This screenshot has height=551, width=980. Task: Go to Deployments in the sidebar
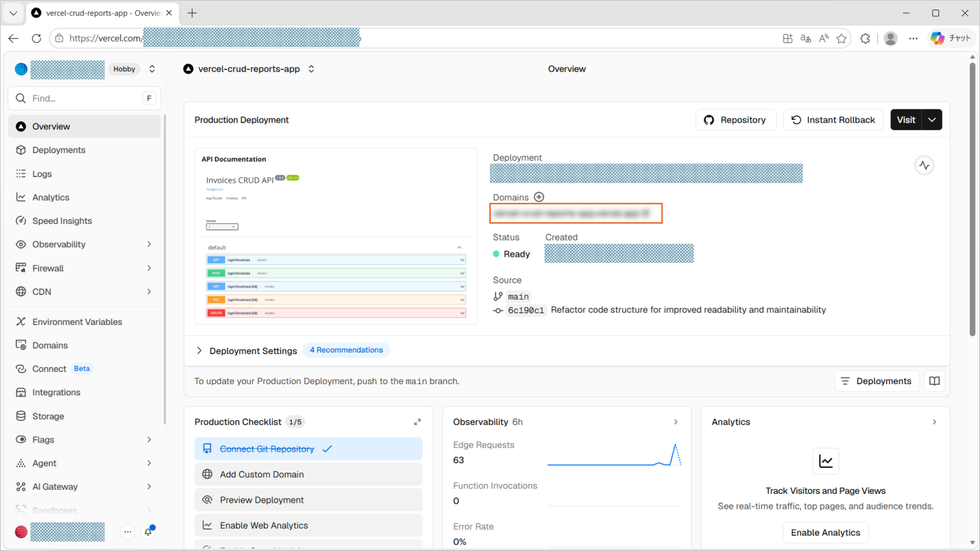(85, 150)
